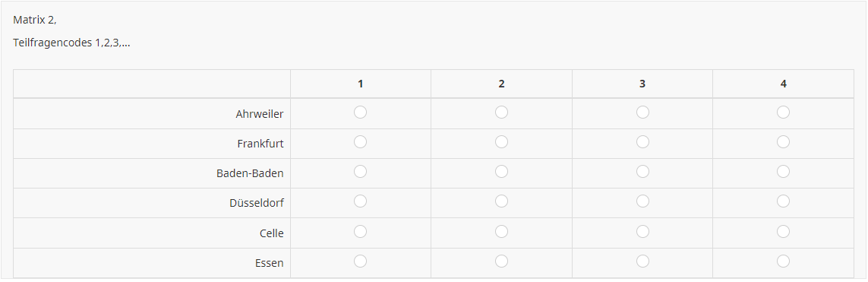Viewport: 868px width, 282px height.
Task: Pick option 1 for Düsseldorf
Action: click(x=361, y=201)
